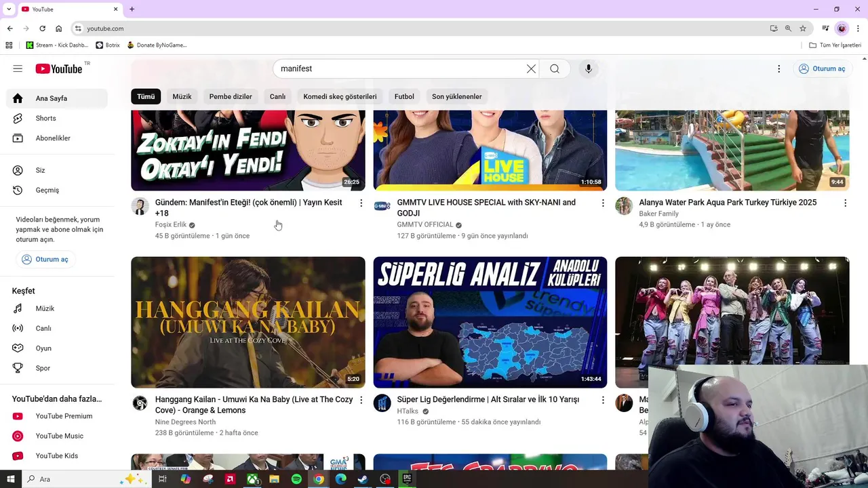
Task: Open Siz section in sidebar
Action: tap(57, 170)
